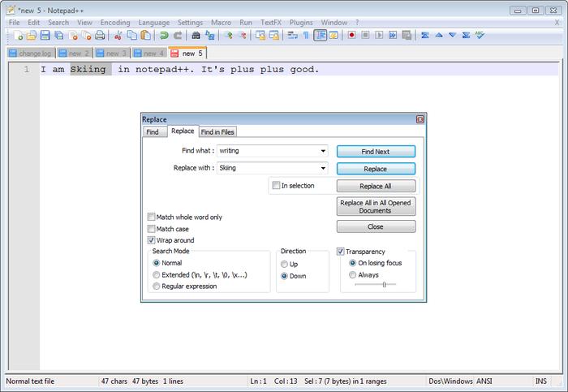The image size is (568, 392).
Task: Switch to Find in Files tab
Action: tap(217, 131)
